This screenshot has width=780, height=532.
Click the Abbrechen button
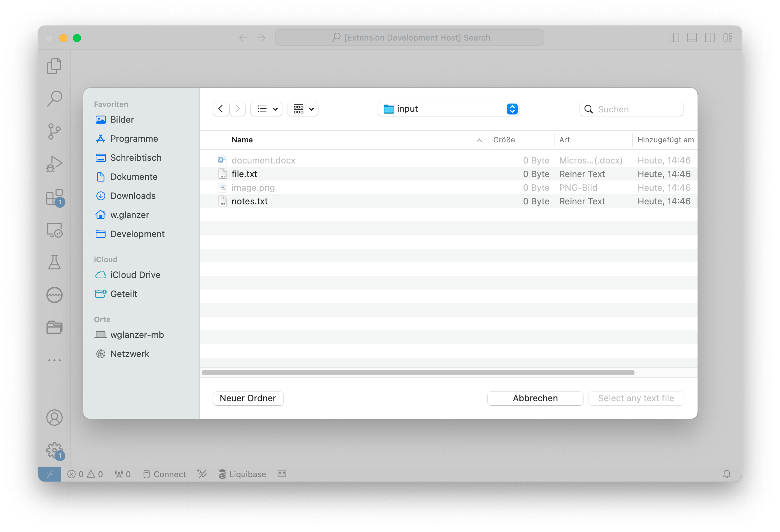pos(535,398)
